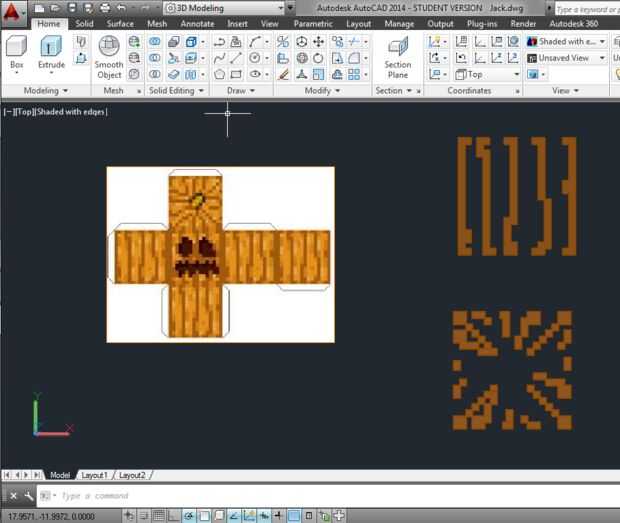Toggle Object Snap in status bar
The image size is (620, 523).
204,515
